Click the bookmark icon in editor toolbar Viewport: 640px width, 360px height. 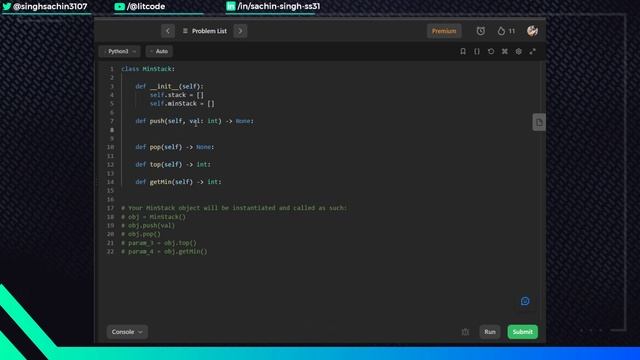click(463, 51)
